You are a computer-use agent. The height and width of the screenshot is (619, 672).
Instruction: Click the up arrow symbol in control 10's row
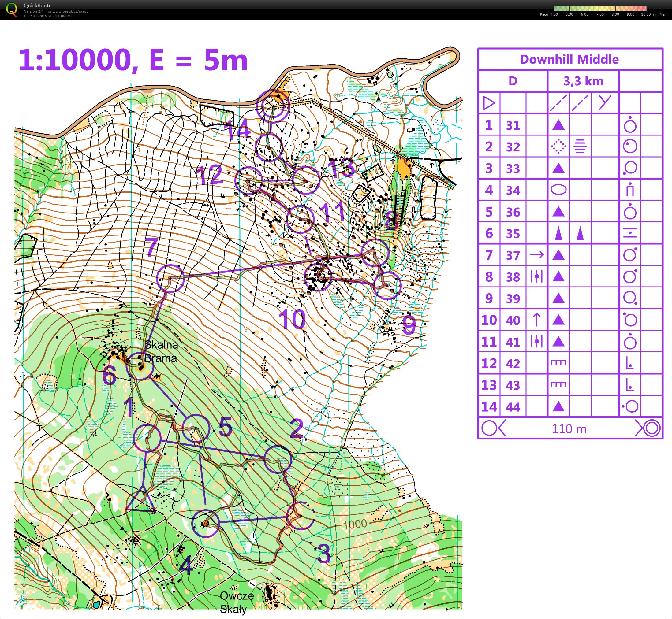[537, 319]
